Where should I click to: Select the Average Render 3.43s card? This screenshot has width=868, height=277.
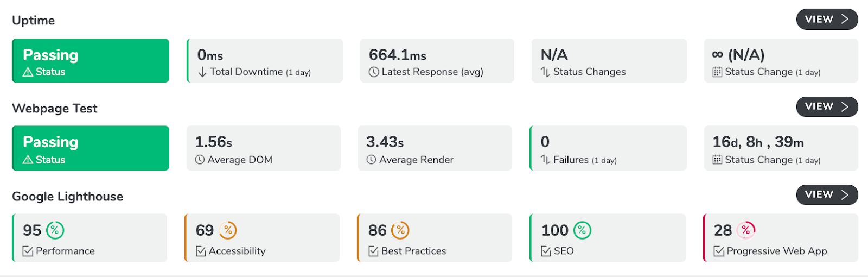pyautogui.click(x=435, y=148)
